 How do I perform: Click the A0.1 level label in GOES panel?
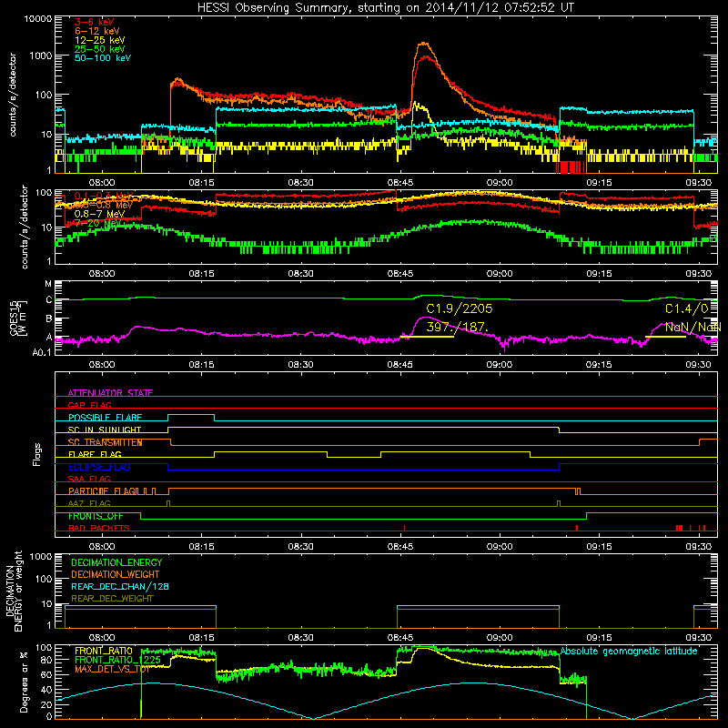42,353
